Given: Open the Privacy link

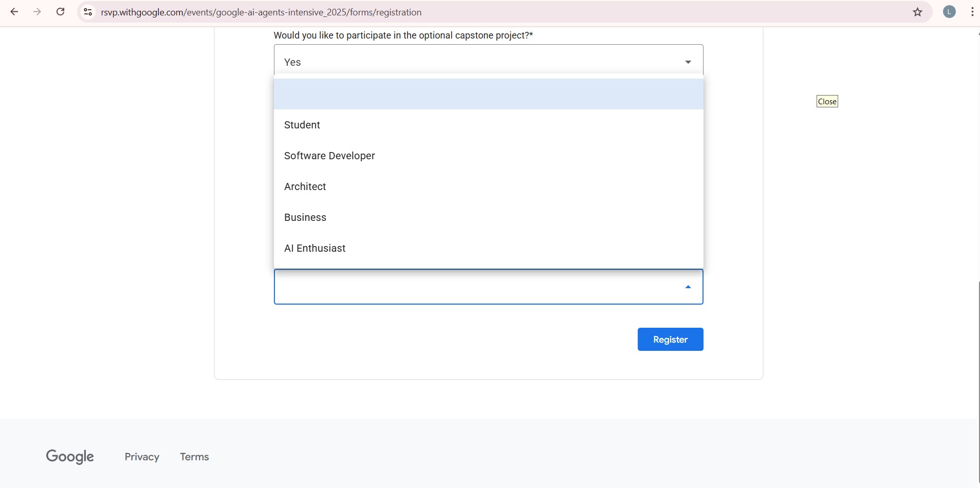Looking at the screenshot, I should tap(141, 456).
